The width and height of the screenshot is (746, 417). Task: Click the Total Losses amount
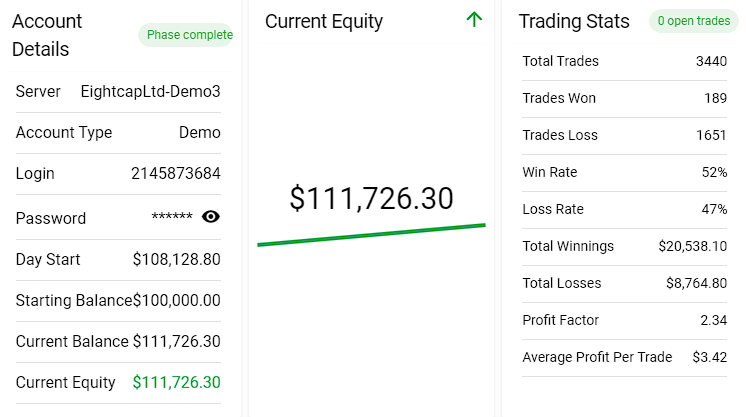point(696,283)
